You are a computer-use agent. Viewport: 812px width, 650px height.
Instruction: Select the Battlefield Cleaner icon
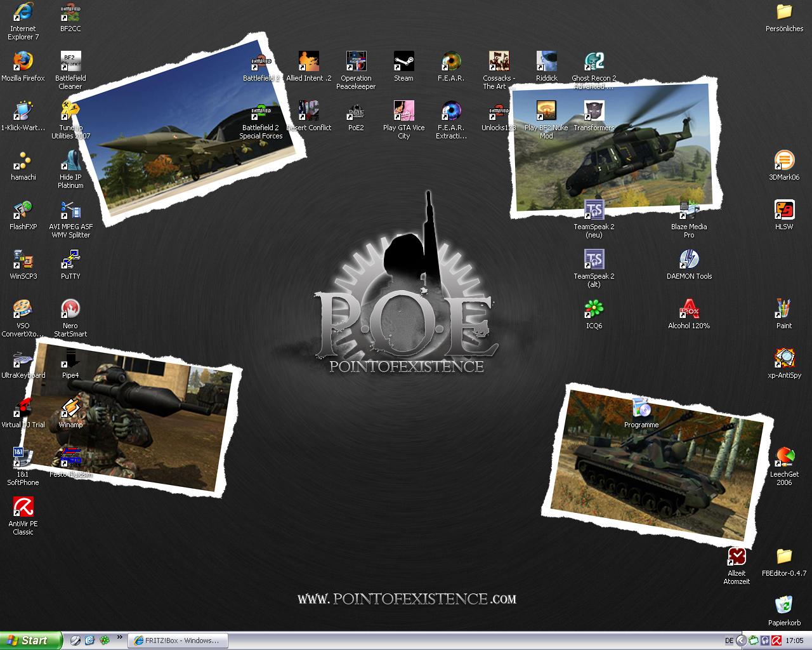click(70, 62)
